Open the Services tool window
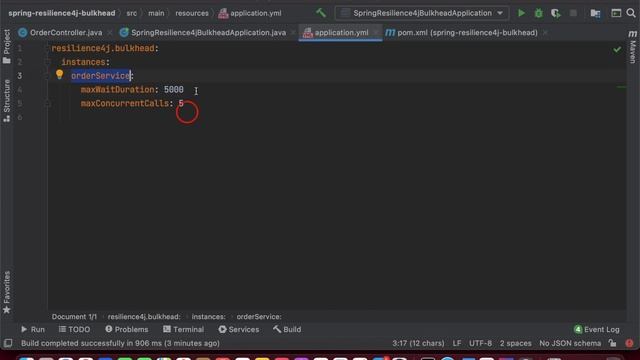This screenshot has height=360, width=640. click(x=238, y=329)
